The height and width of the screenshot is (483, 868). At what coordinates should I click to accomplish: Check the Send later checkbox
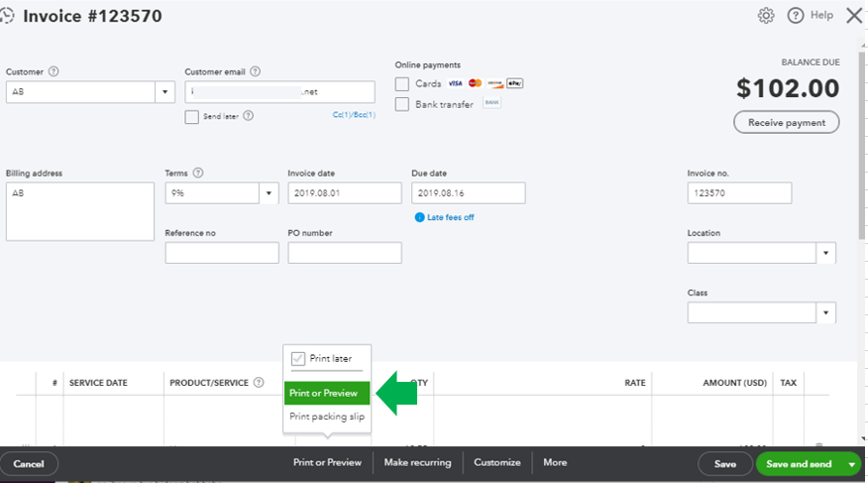coord(192,117)
